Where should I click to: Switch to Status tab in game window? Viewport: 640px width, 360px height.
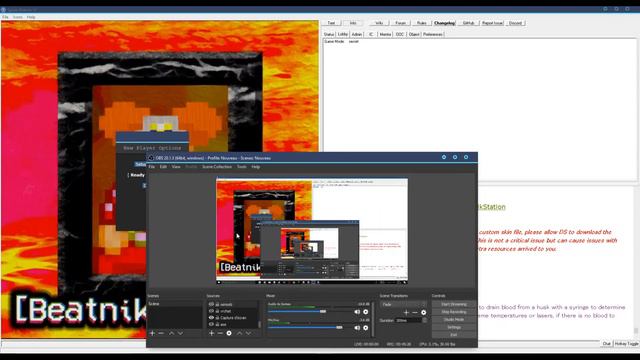tap(329, 34)
